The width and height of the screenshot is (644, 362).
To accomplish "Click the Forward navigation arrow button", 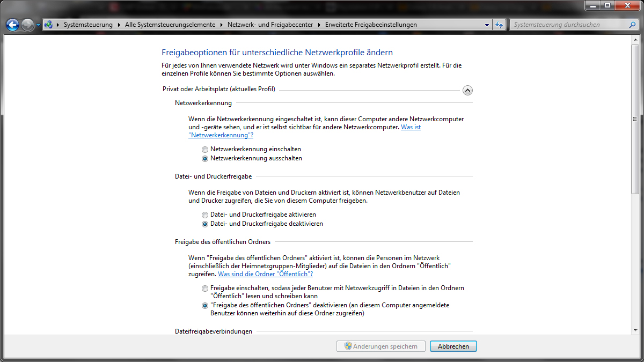I will click(x=27, y=25).
